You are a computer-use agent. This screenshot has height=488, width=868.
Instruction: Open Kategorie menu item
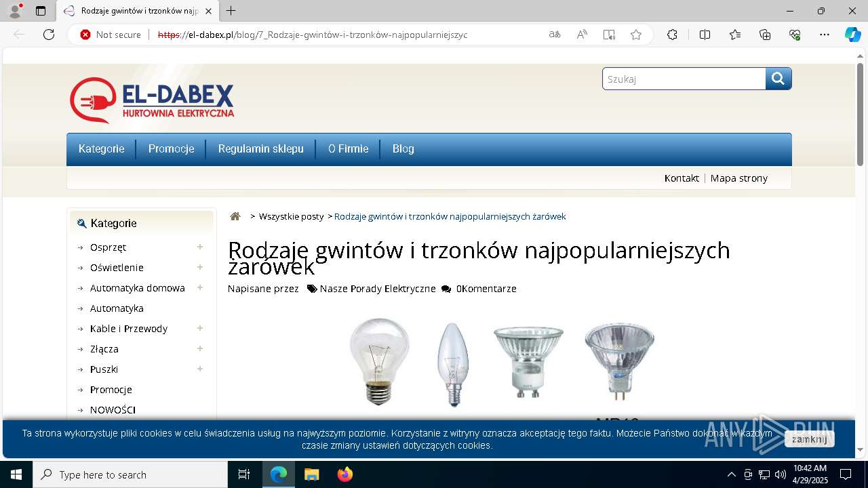tap(101, 149)
